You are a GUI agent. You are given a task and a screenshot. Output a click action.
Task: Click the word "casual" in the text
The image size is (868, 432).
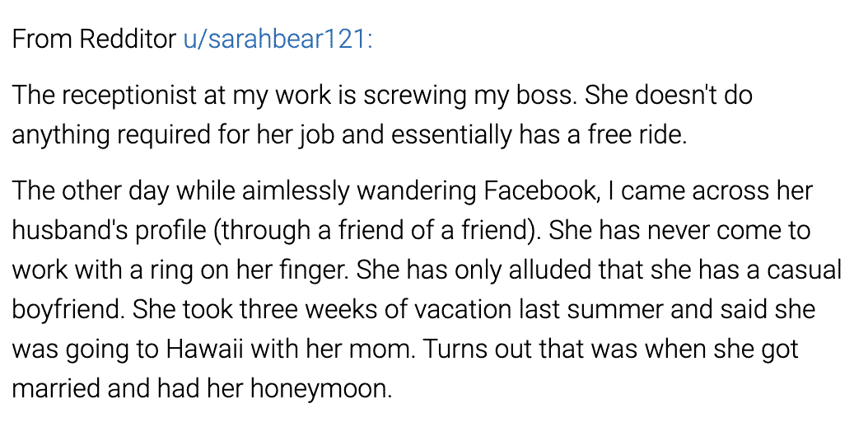point(809,269)
